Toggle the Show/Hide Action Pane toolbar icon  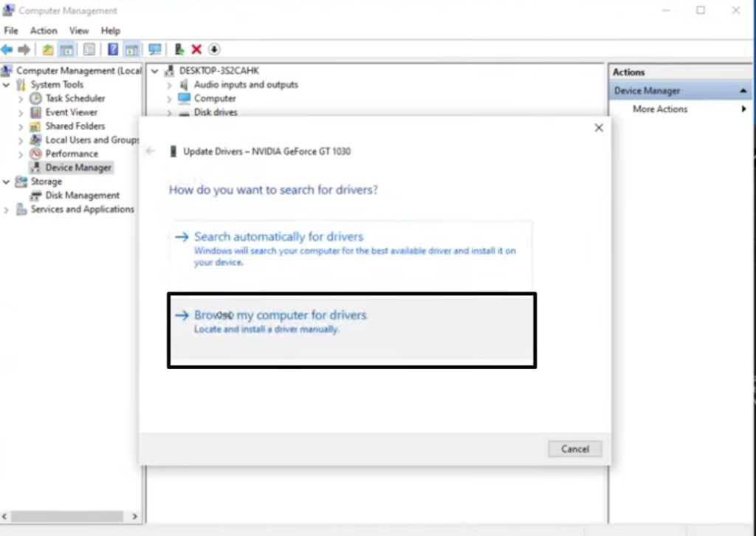[131, 49]
